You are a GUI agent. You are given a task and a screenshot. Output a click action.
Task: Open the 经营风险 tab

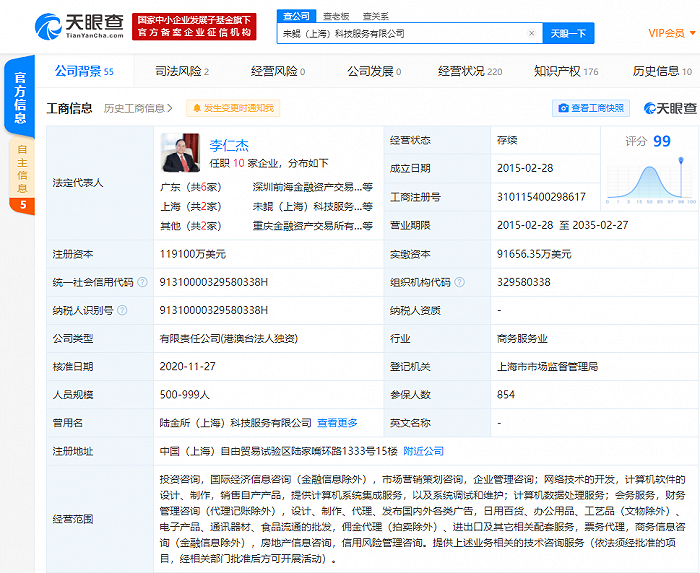[278, 71]
